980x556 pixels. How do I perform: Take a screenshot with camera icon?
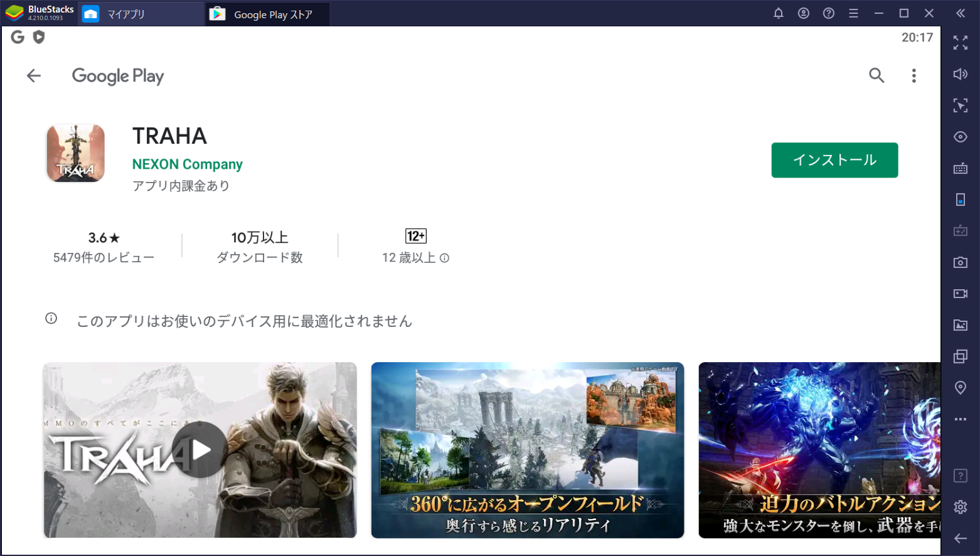(961, 262)
